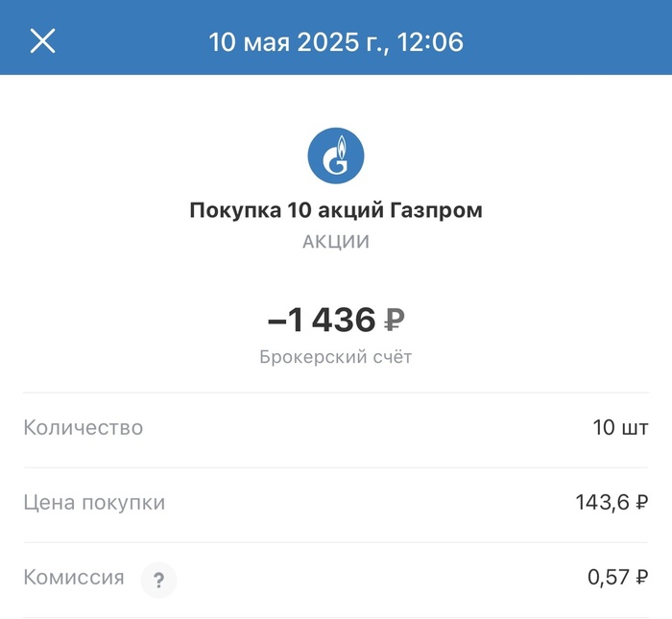Tap the ruble sign beside 1 436
Viewport: 672px width, 619px height.
(x=395, y=321)
